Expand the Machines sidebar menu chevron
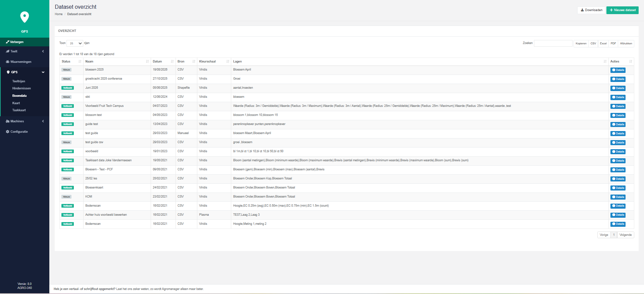644x294 pixels. 43,121
